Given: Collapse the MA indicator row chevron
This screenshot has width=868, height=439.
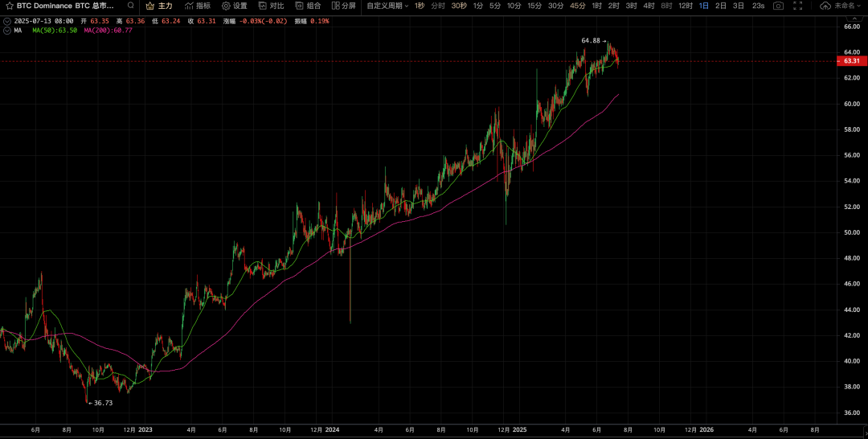Looking at the screenshot, I should click(x=6, y=31).
